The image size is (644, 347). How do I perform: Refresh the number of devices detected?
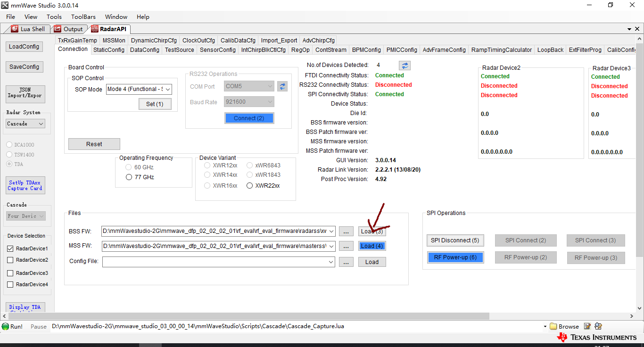[405, 66]
